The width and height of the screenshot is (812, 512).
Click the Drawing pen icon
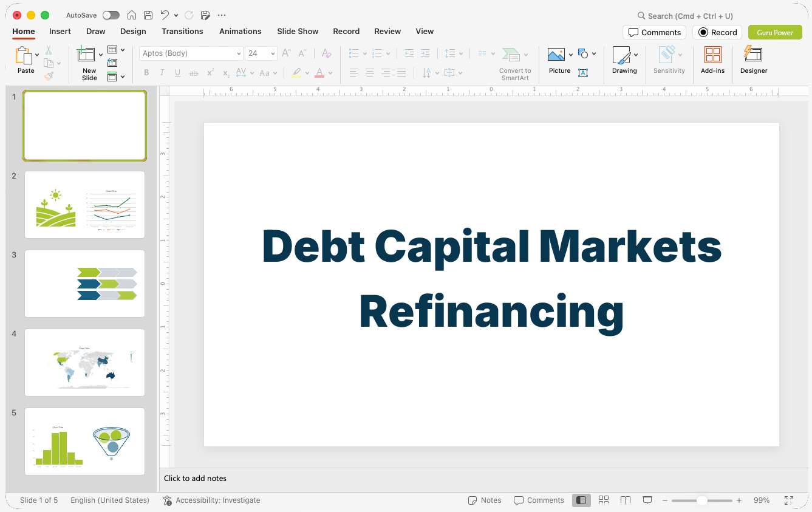click(621, 55)
